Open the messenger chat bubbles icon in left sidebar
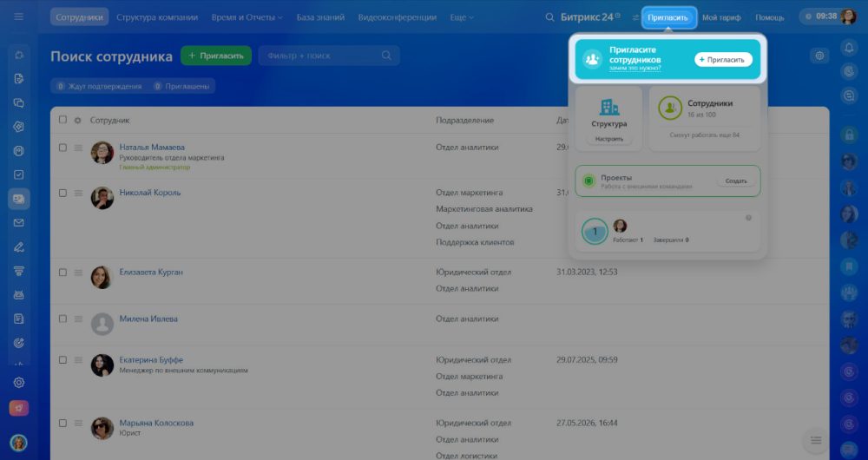Image resolution: width=868 pixels, height=460 pixels. (19, 103)
